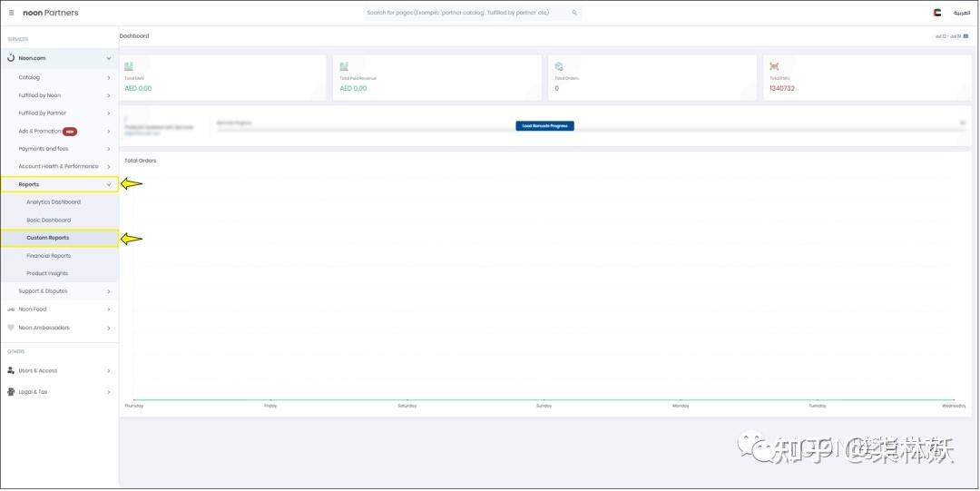Expand Support & Disputes submenu
The width and height of the screenshot is (980, 491).
pos(59,290)
